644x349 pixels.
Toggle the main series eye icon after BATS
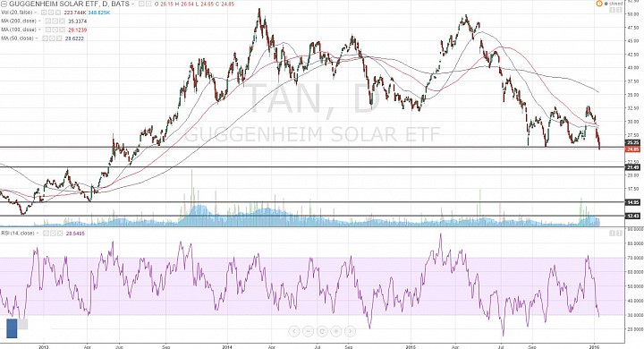tap(141, 4)
